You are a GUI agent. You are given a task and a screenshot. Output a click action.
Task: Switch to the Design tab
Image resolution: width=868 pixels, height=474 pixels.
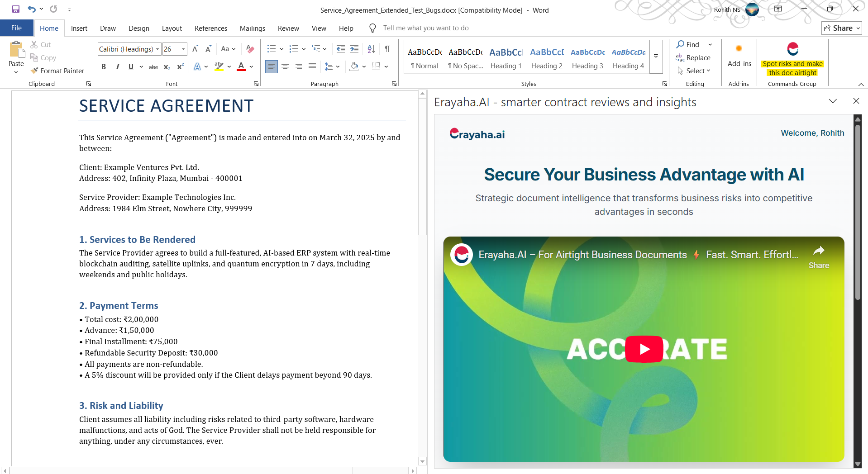[139, 28]
